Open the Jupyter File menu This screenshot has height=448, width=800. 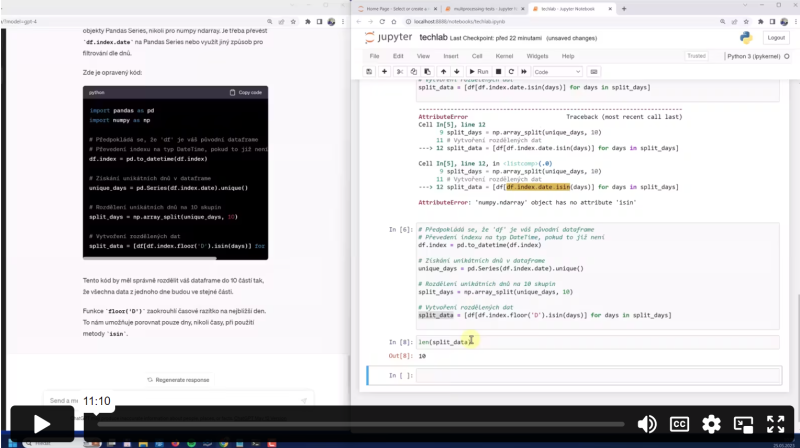pos(374,56)
